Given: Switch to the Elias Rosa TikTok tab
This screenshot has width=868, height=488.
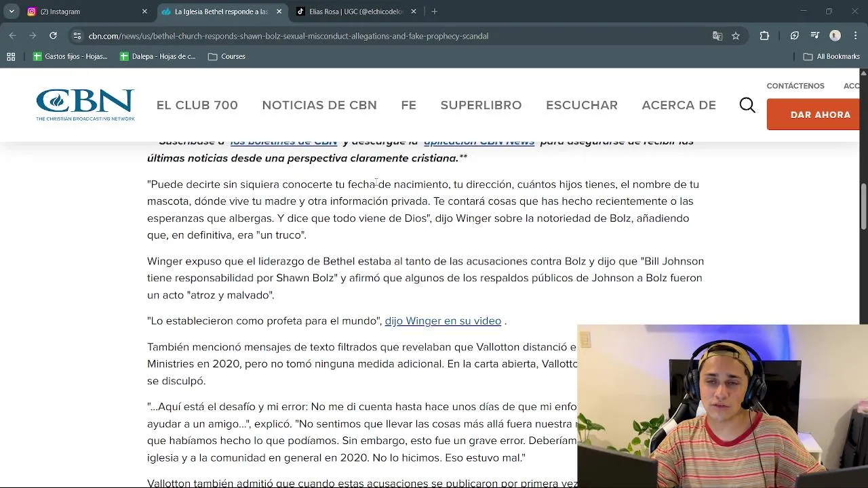Looking at the screenshot, I should click(x=355, y=12).
